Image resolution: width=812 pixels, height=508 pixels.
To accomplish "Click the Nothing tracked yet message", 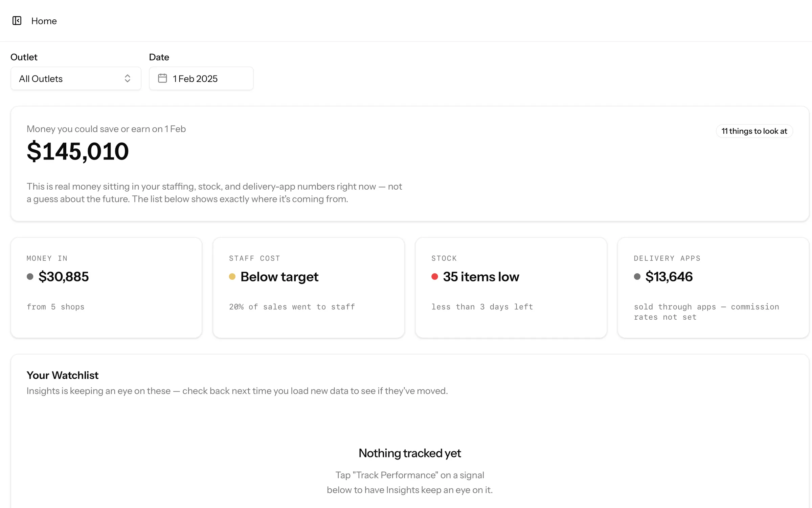I will click(x=410, y=453).
